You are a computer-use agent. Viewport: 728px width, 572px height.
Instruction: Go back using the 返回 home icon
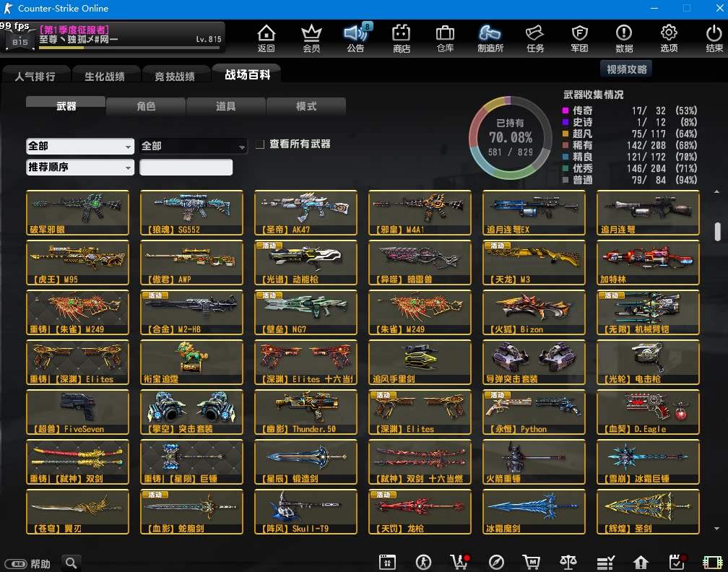[266, 38]
